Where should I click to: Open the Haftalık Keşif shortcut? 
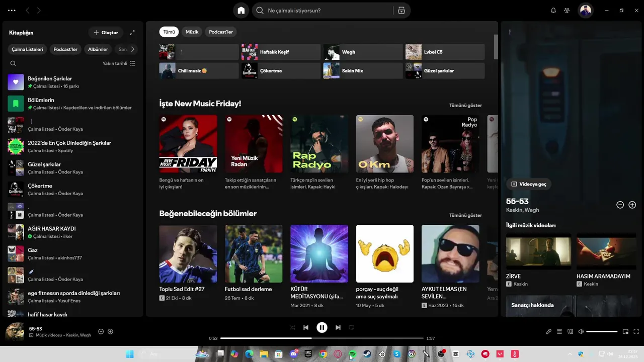pyautogui.click(x=281, y=52)
